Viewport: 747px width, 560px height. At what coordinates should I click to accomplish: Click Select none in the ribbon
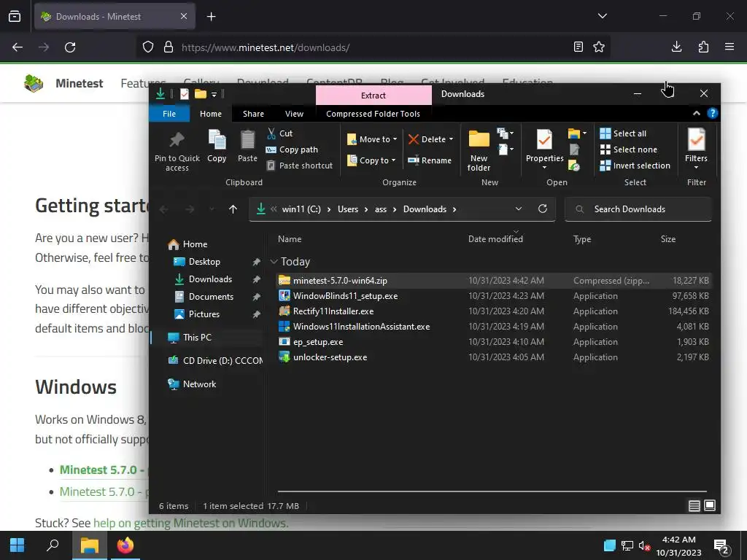click(628, 149)
